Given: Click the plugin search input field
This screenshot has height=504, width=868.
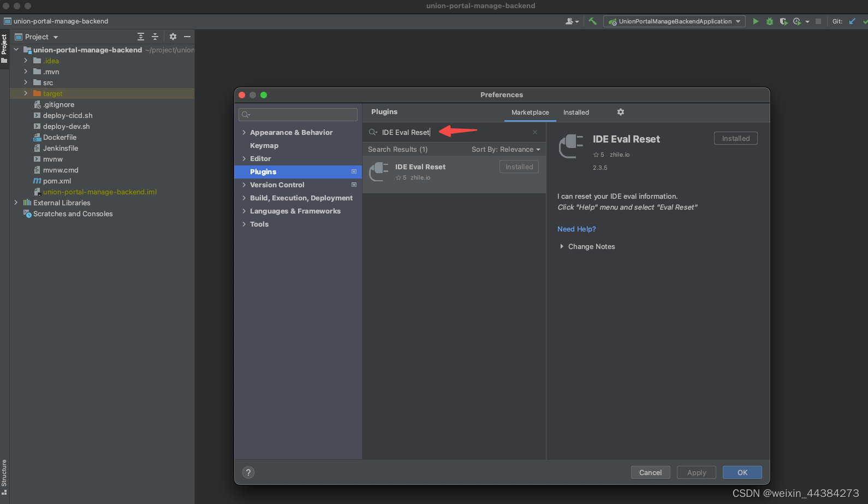Looking at the screenshot, I should tap(453, 132).
